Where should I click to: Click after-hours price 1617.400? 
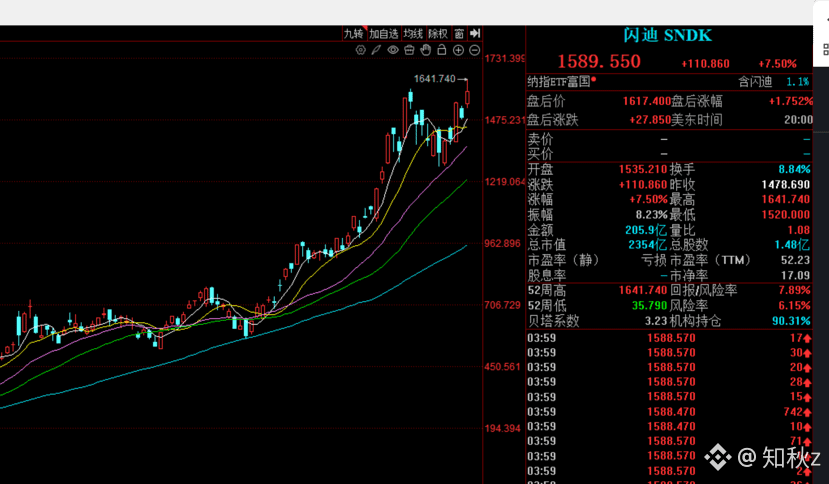click(x=647, y=101)
